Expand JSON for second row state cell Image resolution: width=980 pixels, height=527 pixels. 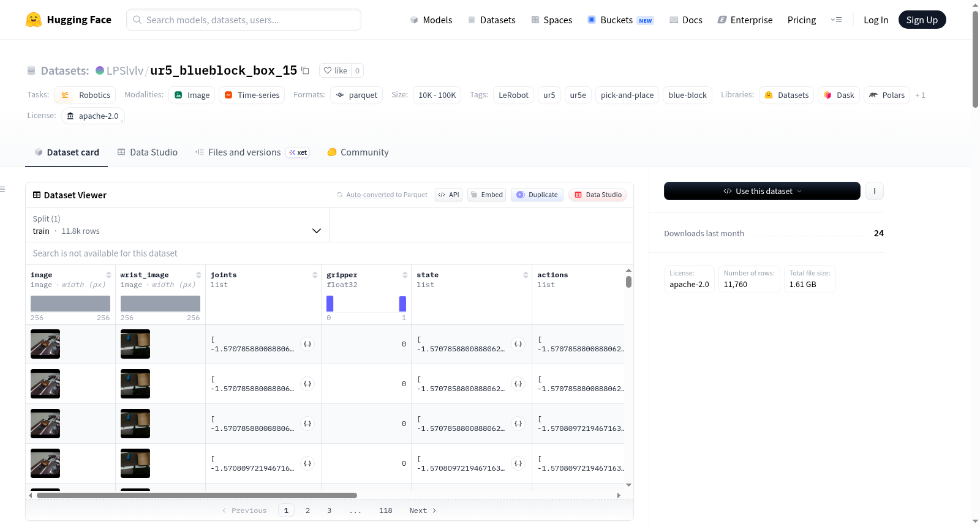(518, 384)
